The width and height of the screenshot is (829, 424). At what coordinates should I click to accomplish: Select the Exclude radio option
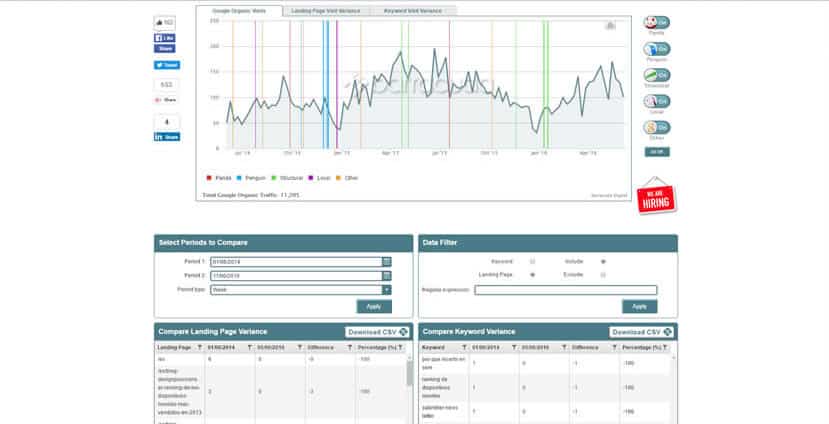[x=603, y=275]
